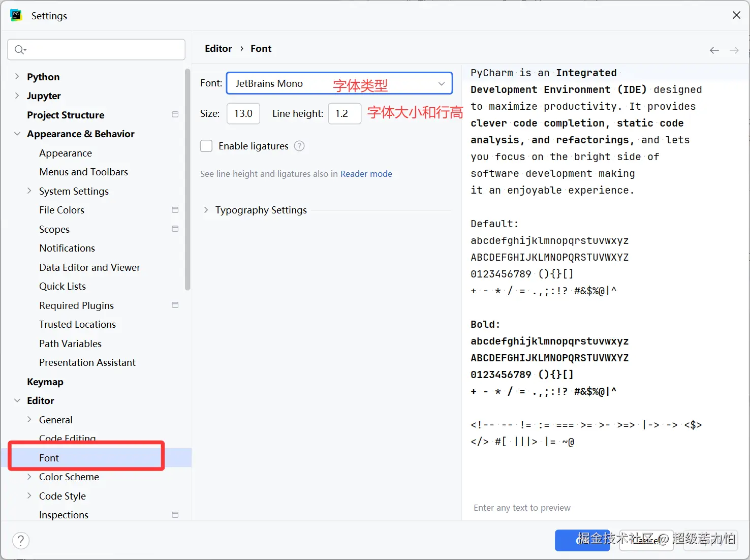The width and height of the screenshot is (750, 560).
Task: Click project-level icon beside Scopes
Action: tap(175, 229)
